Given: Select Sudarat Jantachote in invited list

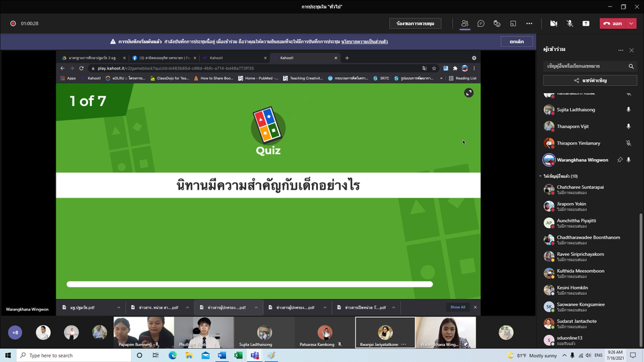Looking at the screenshot, I should click(590, 324).
